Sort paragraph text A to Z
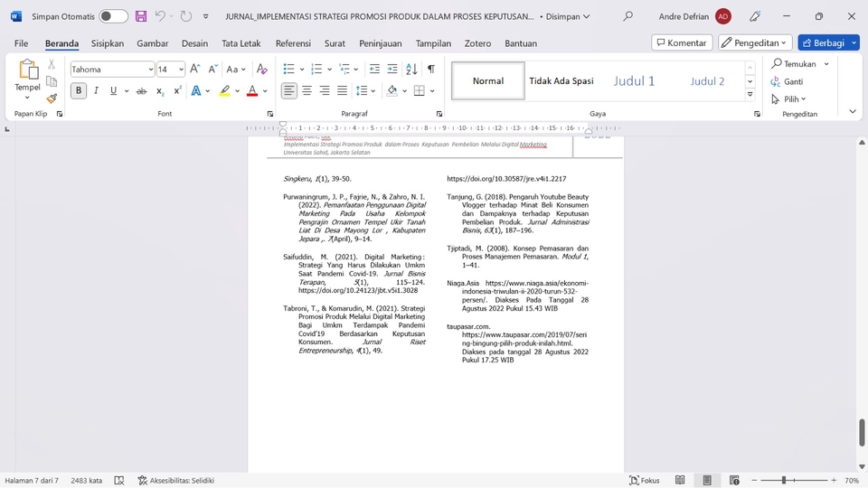The width and height of the screenshot is (868, 488). (411, 70)
